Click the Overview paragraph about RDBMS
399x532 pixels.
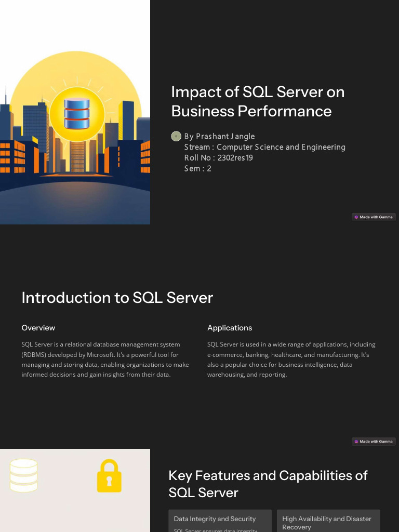tap(105, 360)
